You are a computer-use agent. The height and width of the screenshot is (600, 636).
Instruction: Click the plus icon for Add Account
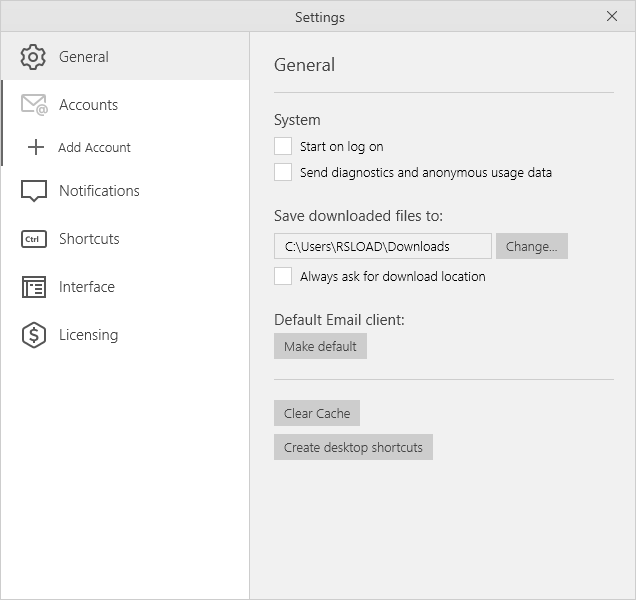(36, 147)
